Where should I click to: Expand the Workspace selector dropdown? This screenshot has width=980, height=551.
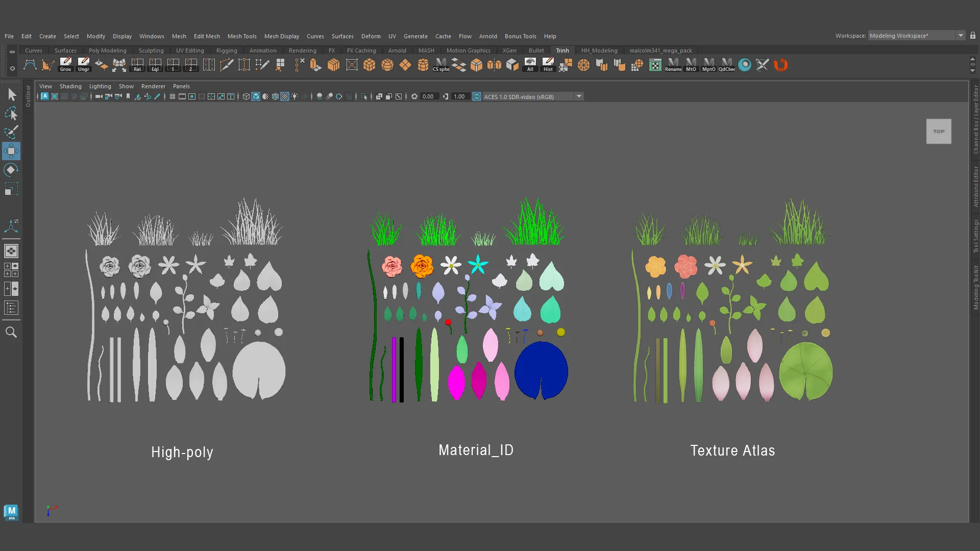pos(961,36)
